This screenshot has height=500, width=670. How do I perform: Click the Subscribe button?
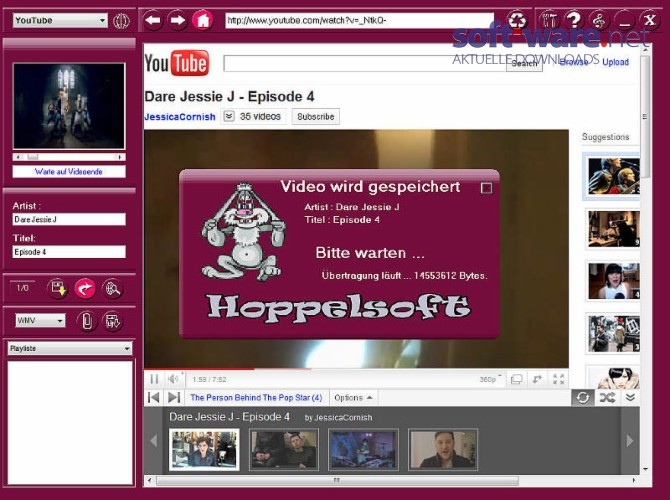pyautogui.click(x=316, y=117)
